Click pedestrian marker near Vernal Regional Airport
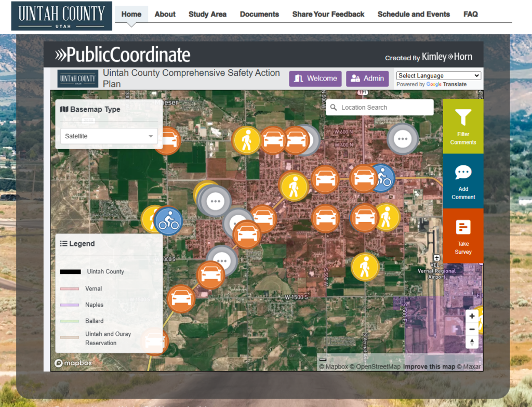Image resolution: width=532 pixels, height=407 pixels. coord(365,267)
